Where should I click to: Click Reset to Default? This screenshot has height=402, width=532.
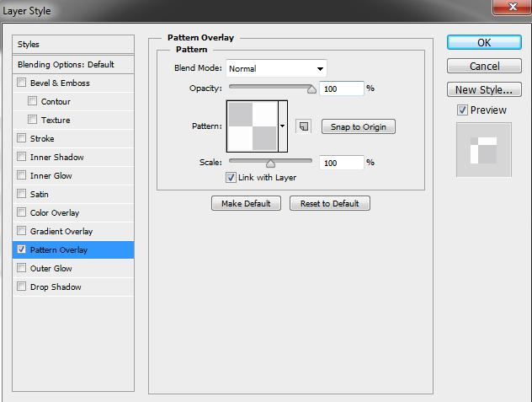pyautogui.click(x=329, y=203)
